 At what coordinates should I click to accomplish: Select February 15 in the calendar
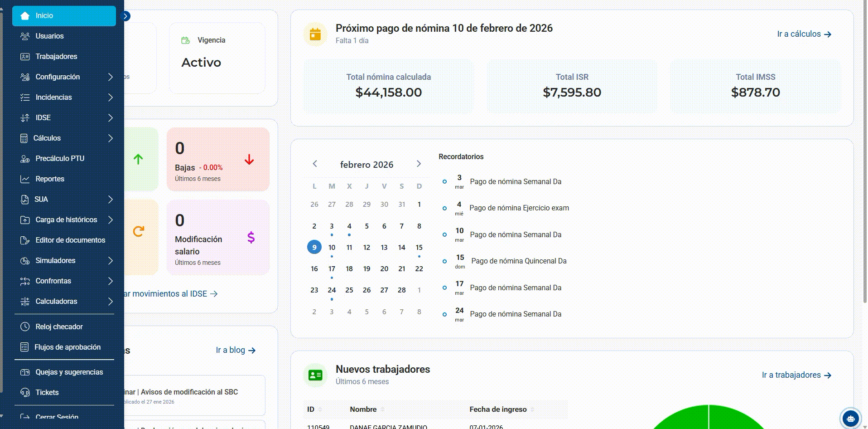pyautogui.click(x=419, y=248)
